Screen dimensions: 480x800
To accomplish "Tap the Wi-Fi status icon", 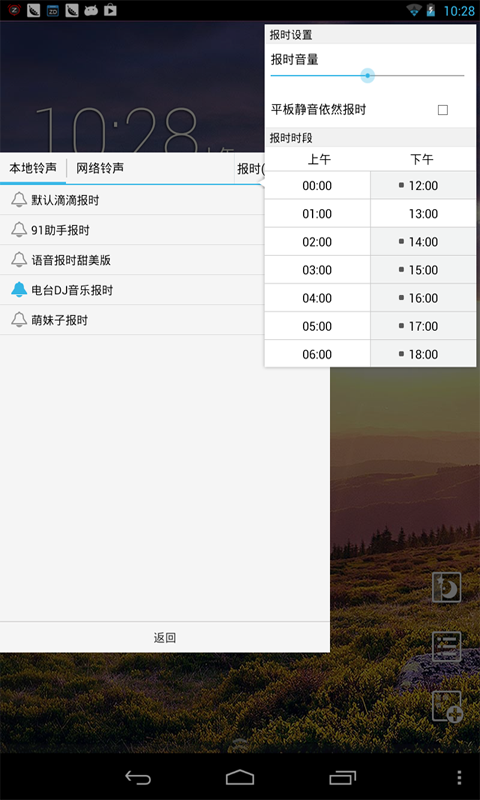I will (414, 10).
